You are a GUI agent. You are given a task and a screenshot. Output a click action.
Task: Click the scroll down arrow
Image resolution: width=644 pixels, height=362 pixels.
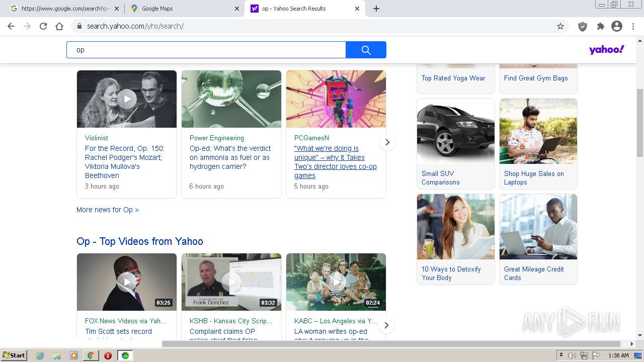coord(640,335)
